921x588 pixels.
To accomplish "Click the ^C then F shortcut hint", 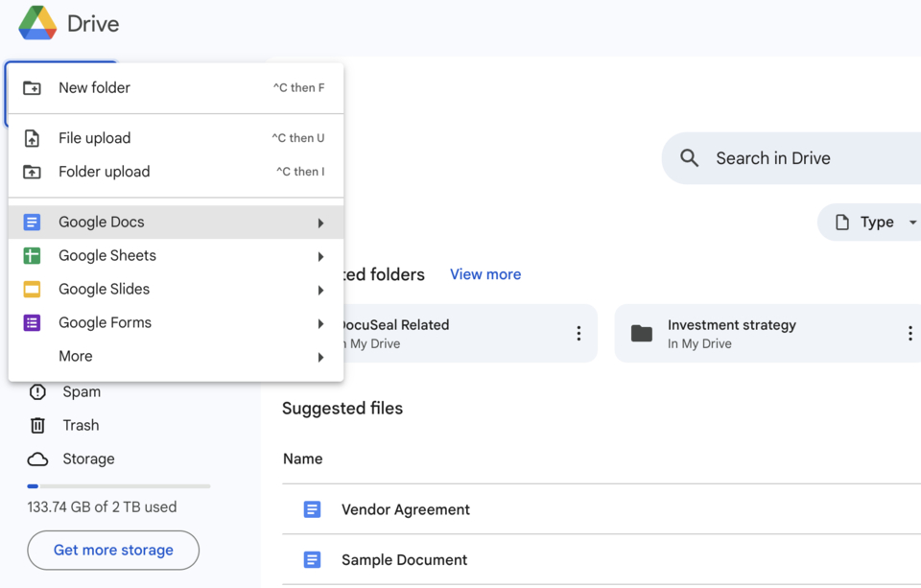I will tap(299, 88).
